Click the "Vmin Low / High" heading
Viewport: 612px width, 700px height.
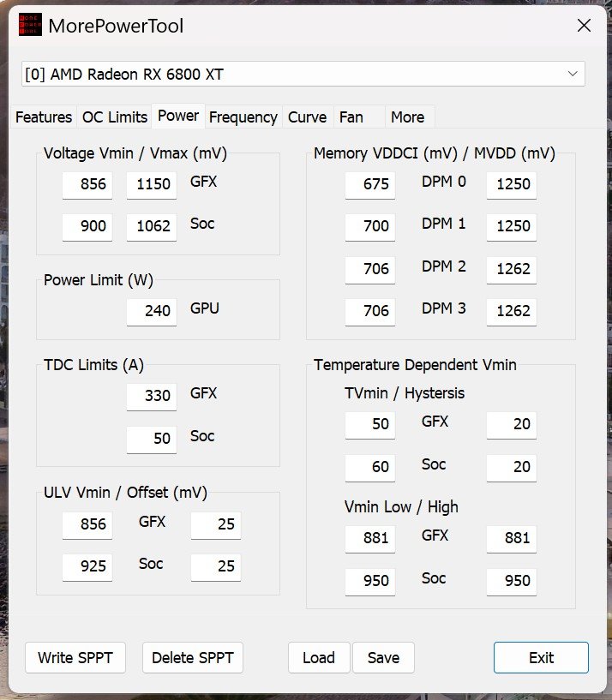(401, 507)
